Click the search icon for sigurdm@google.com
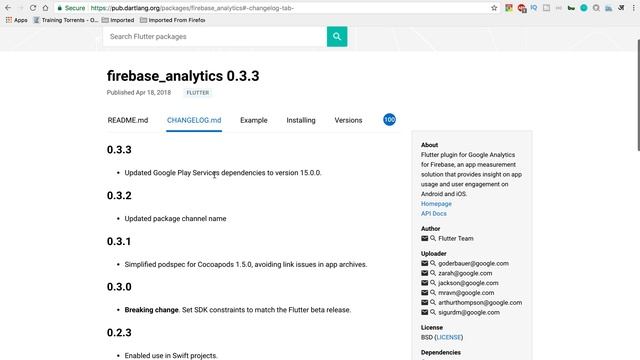 click(x=433, y=312)
